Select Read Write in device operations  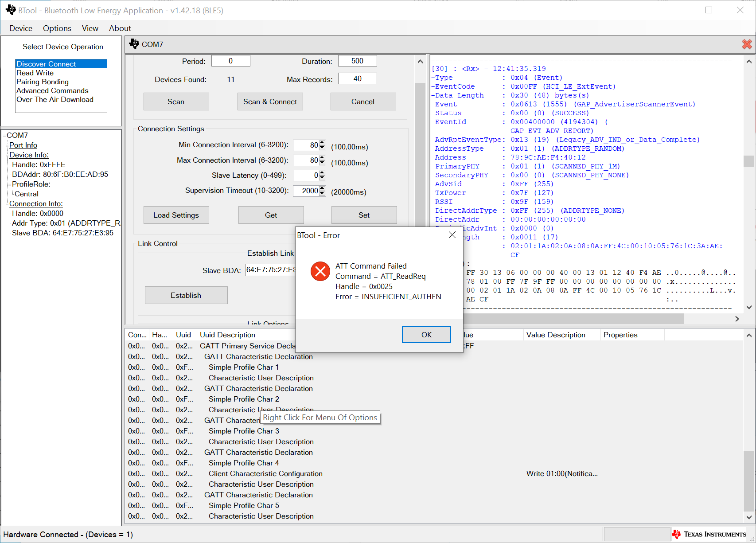coord(35,73)
